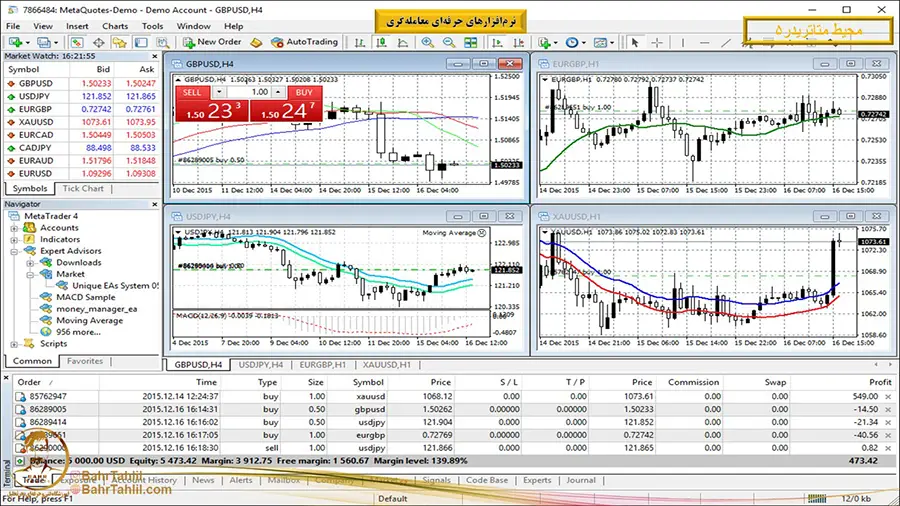Viewport: 900px width, 506px height.
Task: Toggle chart Auto Scroll
Action: tap(497, 42)
